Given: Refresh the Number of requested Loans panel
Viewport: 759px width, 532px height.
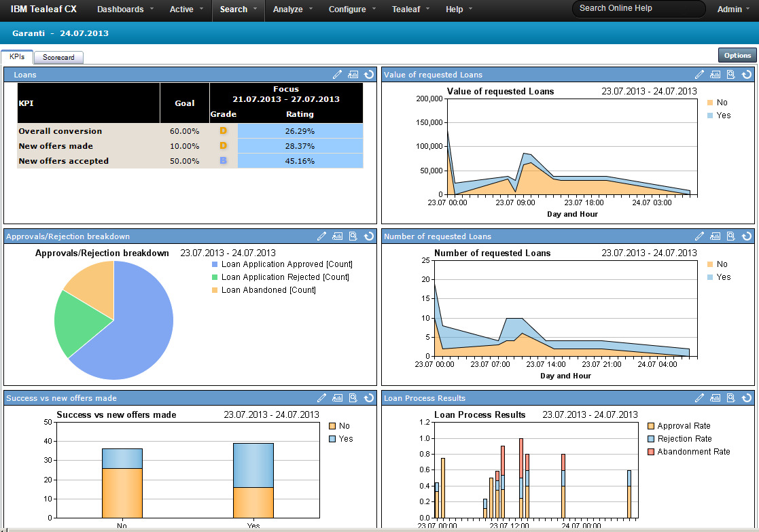Looking at the screenshot, I should [747, 236].
